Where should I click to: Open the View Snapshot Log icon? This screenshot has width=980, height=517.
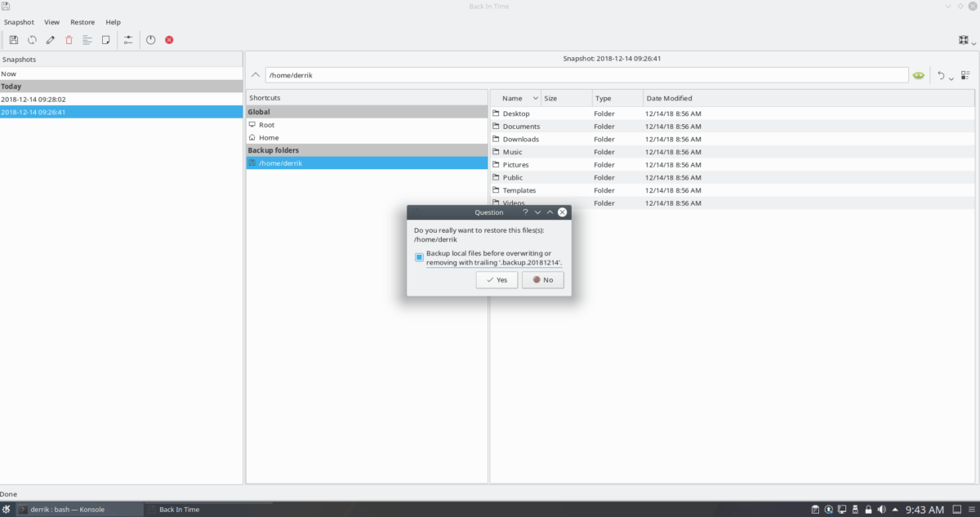pos(87,39)
